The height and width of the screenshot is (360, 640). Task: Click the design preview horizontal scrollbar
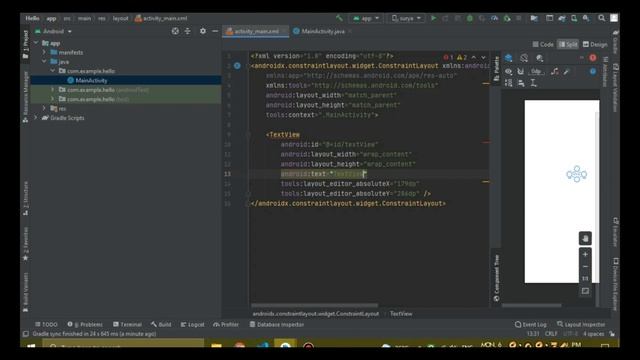[531, 305]
